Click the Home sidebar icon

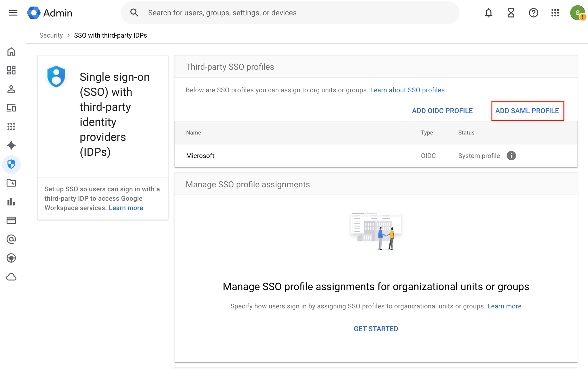pos(11,52)
